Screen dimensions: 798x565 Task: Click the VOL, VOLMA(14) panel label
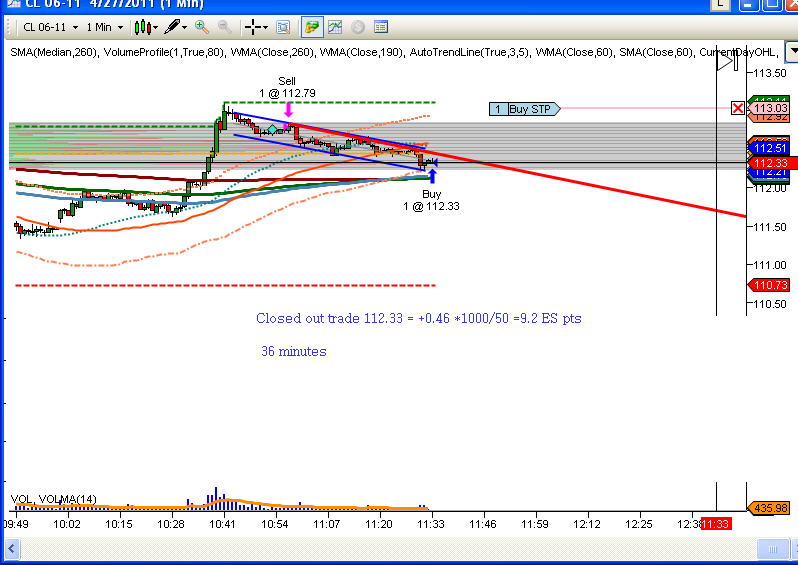click(53, 499)
